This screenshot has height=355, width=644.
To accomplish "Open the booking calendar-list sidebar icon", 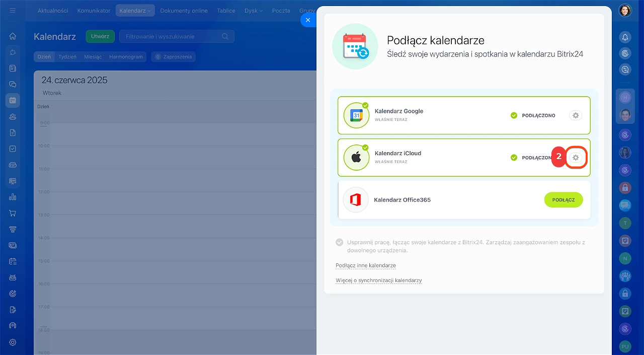I will click(13, 261).
